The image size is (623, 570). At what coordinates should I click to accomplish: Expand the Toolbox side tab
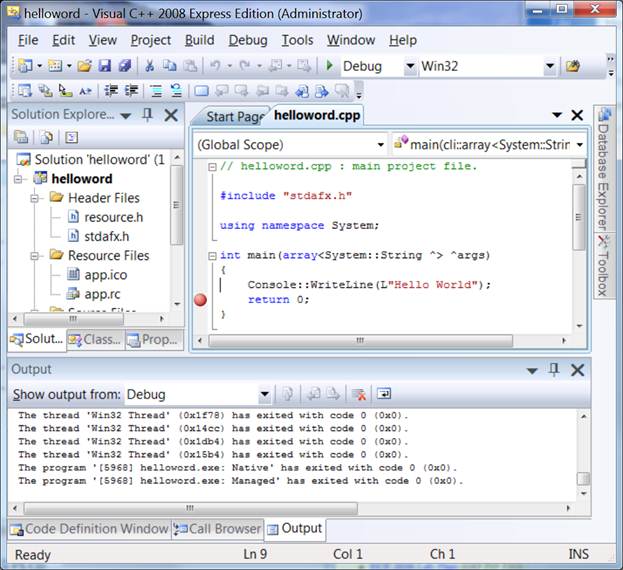[603, 266]
